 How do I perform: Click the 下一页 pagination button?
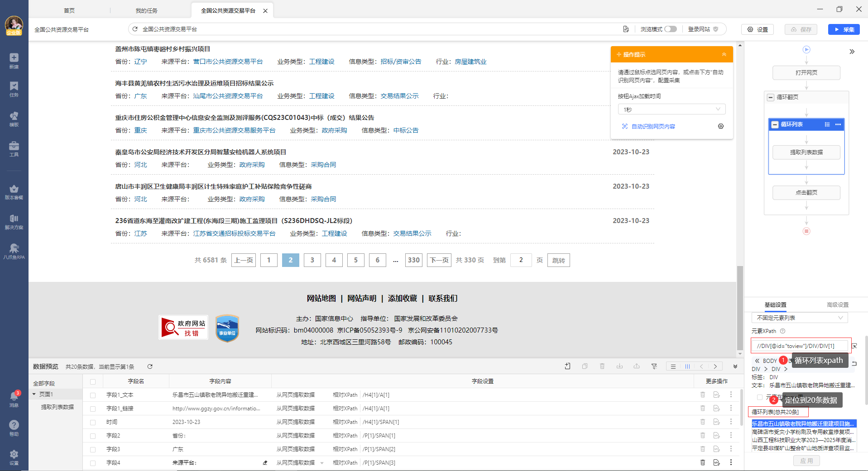(439, 260)
